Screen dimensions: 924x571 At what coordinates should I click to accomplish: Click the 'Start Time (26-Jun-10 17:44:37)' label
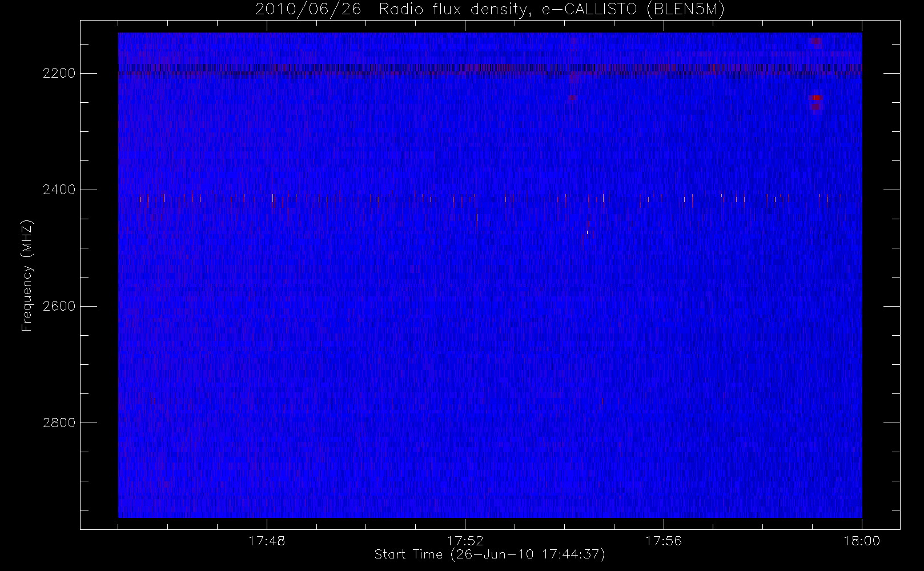[x=489, y=554]
